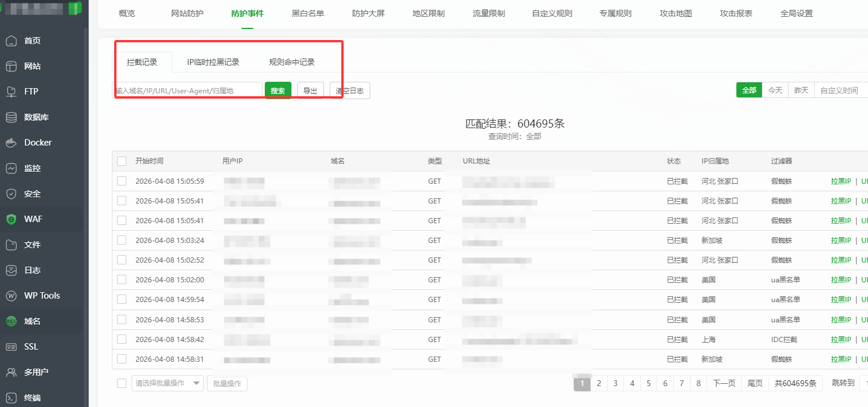Check the checkbox next to the 14:58:31 entry
The height and width of the screenshot is (407, 868).
(121, 359)
